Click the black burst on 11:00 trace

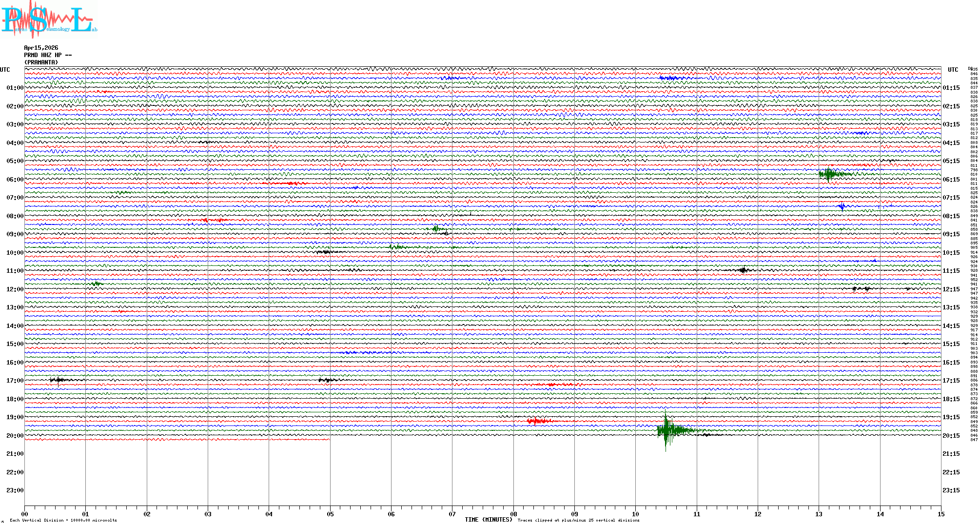[x=743, y=270]
